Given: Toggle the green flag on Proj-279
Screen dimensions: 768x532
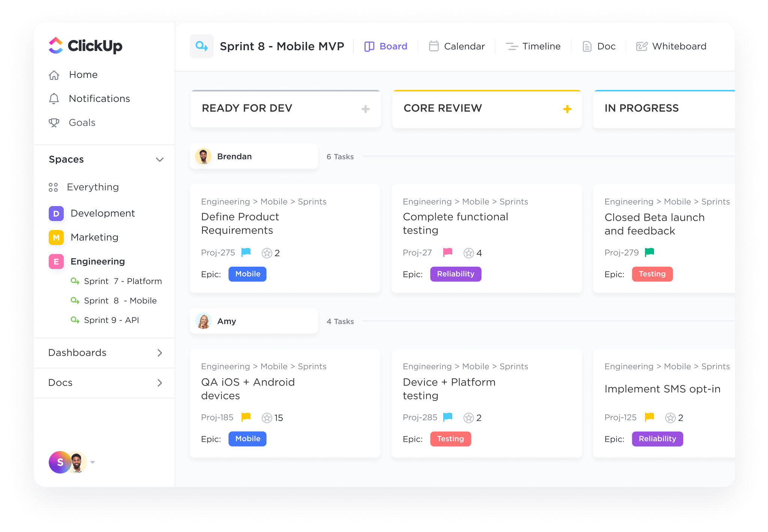Looking at the screenshot, I should (649, 252).
